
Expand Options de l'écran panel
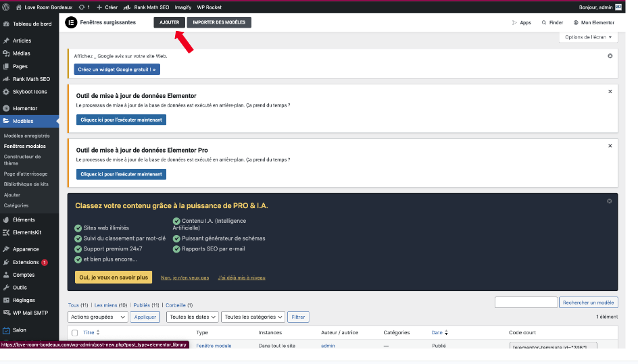coord(588,37)
